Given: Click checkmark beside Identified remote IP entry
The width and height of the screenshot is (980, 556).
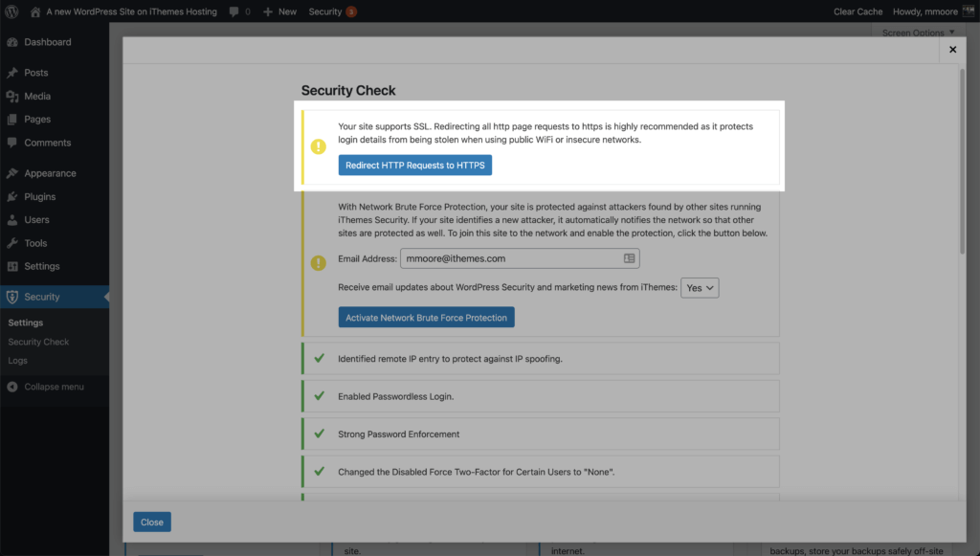Looking at the screenshot, I should coord(319,358).
